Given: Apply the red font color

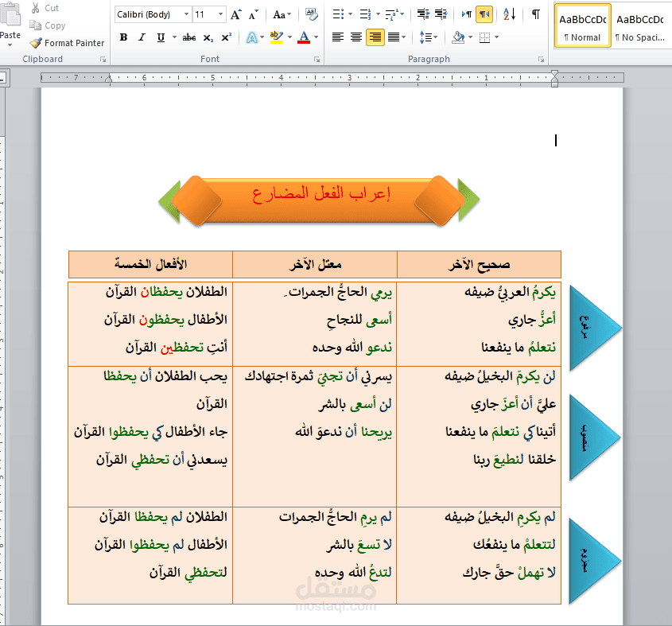Looking at the screenshot, I should click(x=304, y=37).
